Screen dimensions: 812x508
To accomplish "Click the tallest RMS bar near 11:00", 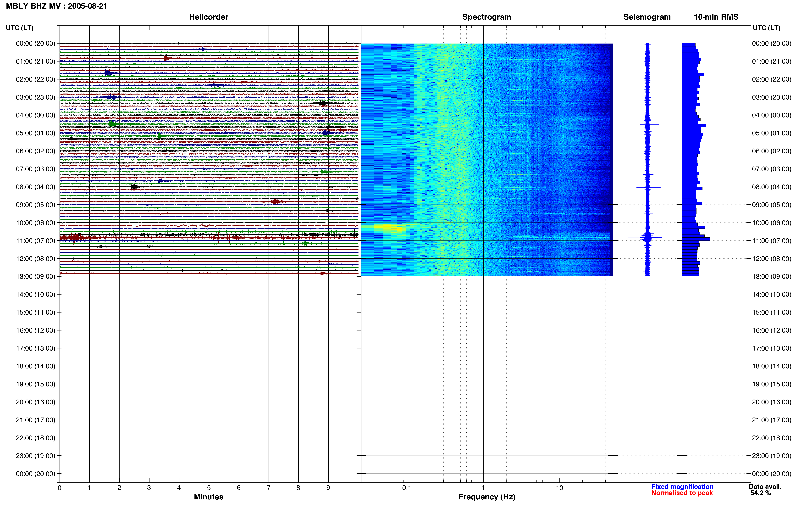I will point(696,239).
